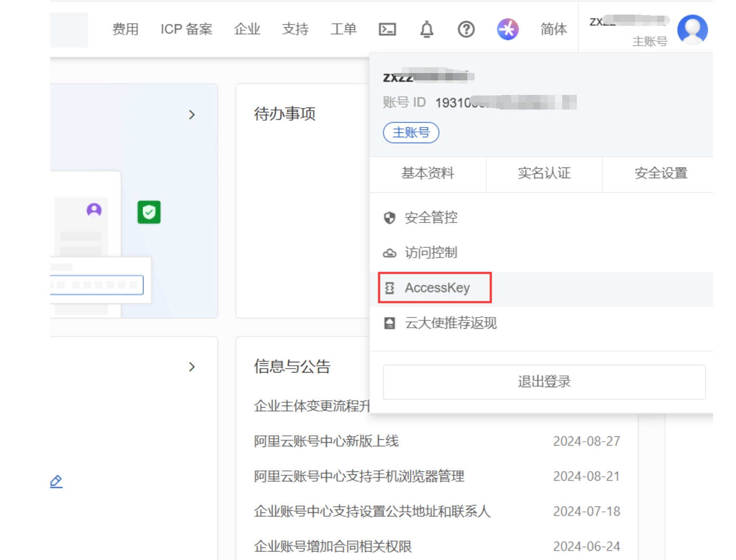The width and height of the screenshot is (736, 560).
Task: Switch to the 实名认证 tab
Action: [x=544, y=173]
